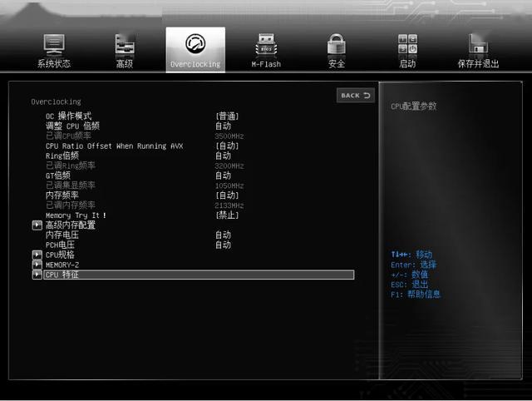
Task: Open the 内存频率 [自动] value
Action: click(x=227, y=196)
